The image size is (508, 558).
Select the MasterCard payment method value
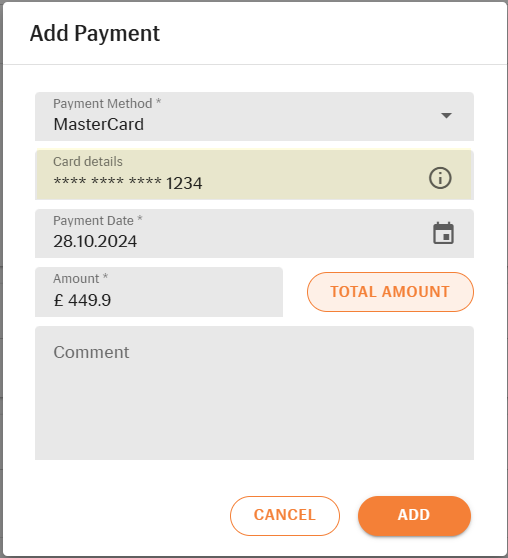pos(99,125)
